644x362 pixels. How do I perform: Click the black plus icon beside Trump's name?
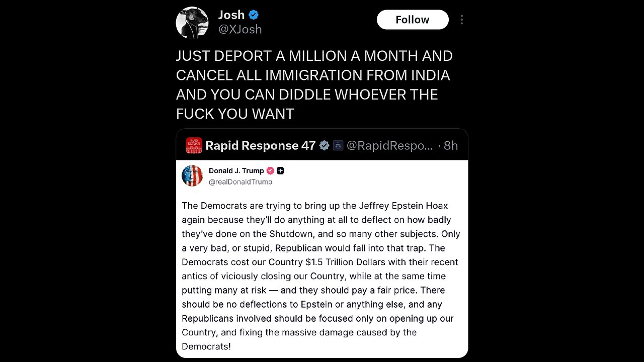[280, 170]
